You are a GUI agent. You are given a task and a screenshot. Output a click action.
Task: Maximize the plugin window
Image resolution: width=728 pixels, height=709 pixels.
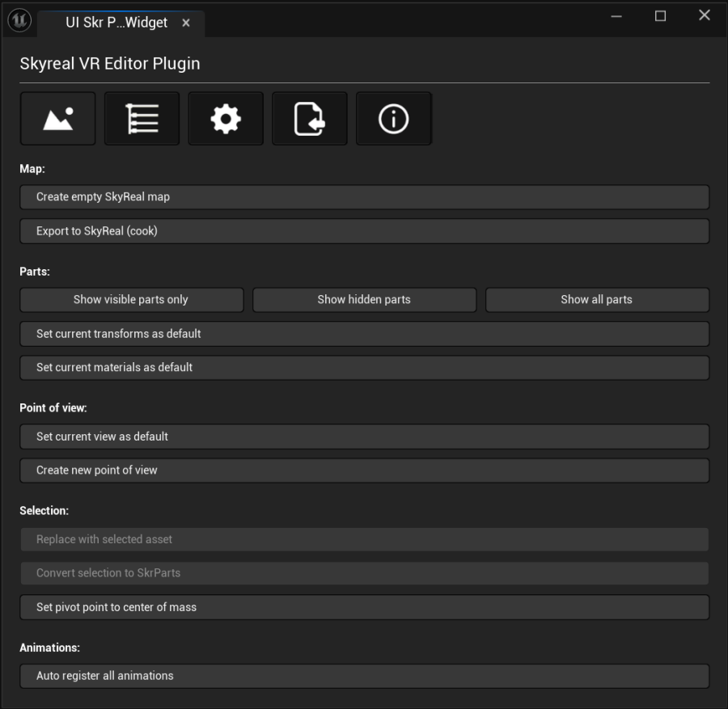click(660, 16)
